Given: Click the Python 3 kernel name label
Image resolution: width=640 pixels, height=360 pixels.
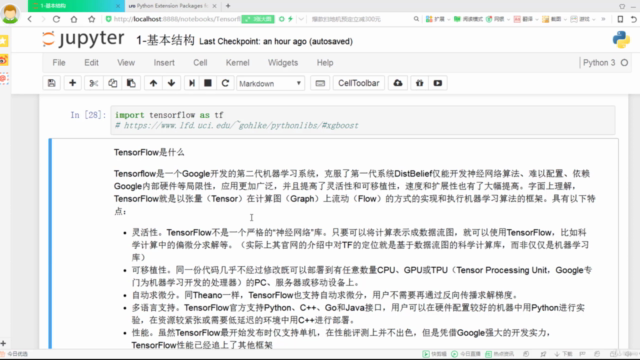Looking at the screenshot, I should point(599,63).
